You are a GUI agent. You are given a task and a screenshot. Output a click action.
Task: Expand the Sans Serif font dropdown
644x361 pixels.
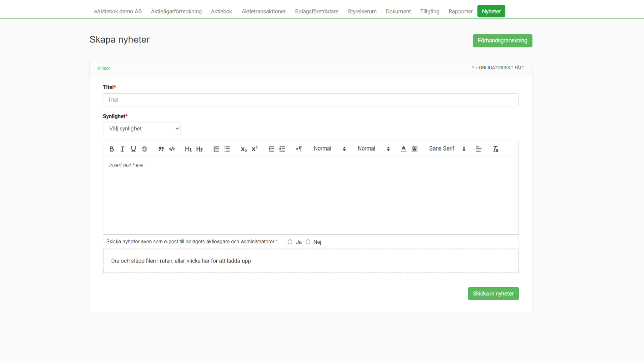pos(447,149)
